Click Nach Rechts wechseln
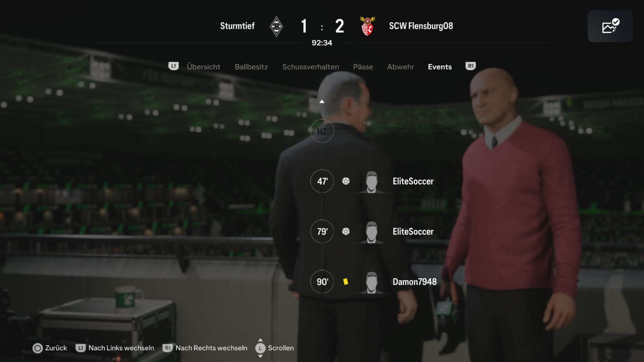The width and height of the screenshot is (644, 362). [x=205, y=348]
